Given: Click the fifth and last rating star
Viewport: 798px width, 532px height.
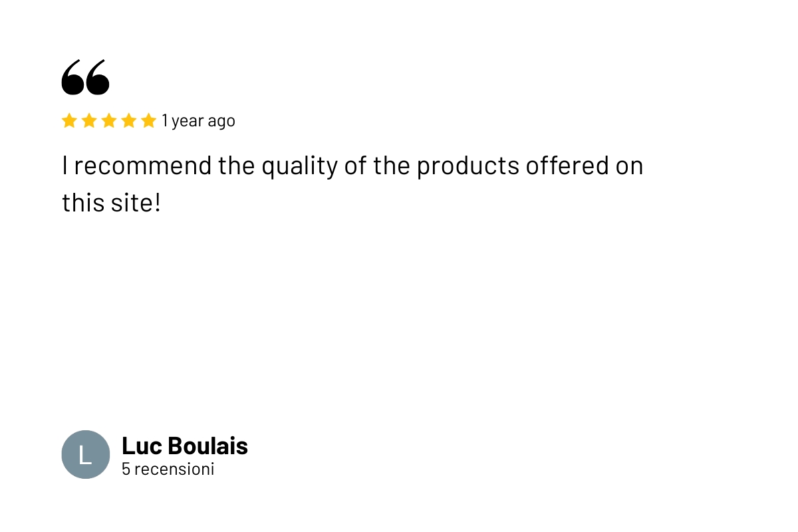Looking at the screenshot, I should [x=149, y=120].
